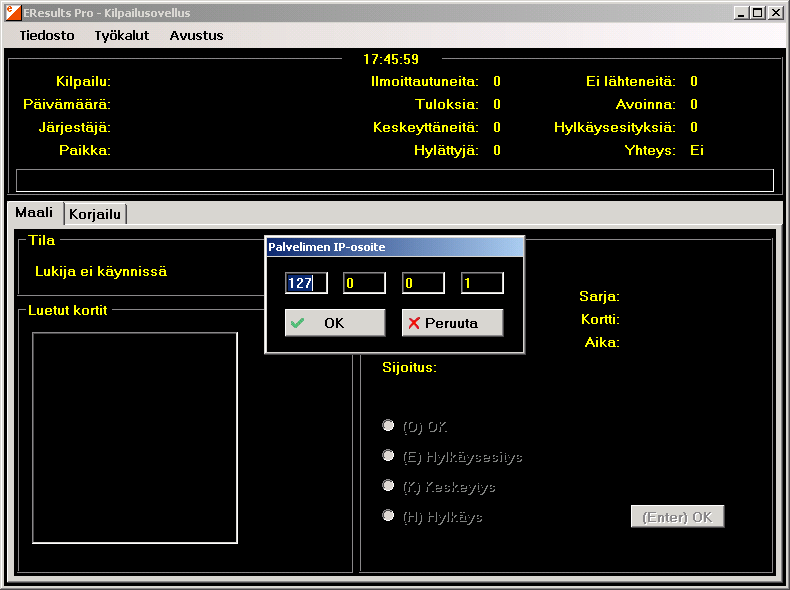Click the 'Hylättyjä:' label

click(446, 150)
